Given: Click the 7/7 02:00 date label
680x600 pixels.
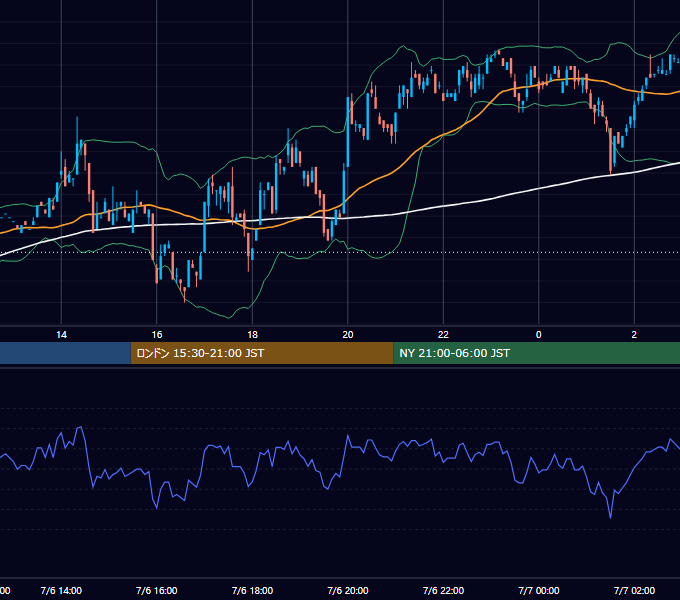Looking at the screenshot, I should 634,590.
